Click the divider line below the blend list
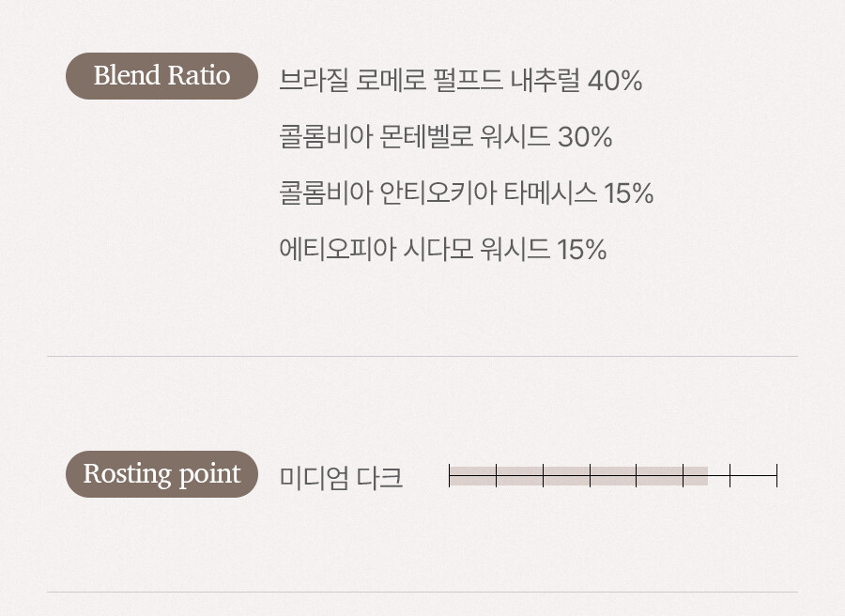The image size is (845, 616). (422, 357)
